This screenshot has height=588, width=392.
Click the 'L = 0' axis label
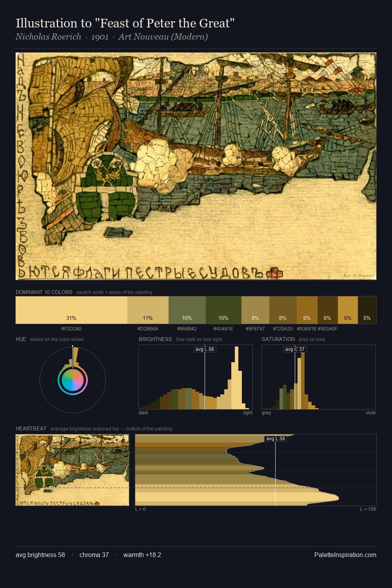(x=140, y=509)
